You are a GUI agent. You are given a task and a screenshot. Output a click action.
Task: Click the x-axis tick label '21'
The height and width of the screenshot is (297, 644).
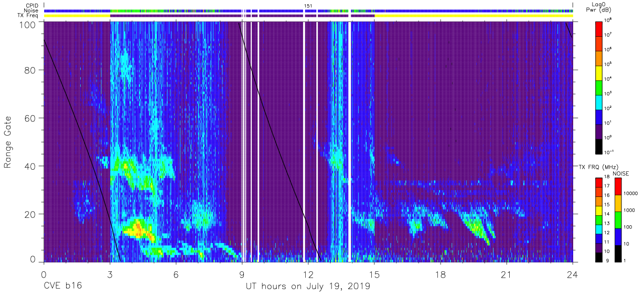click(x=507, y=274)
